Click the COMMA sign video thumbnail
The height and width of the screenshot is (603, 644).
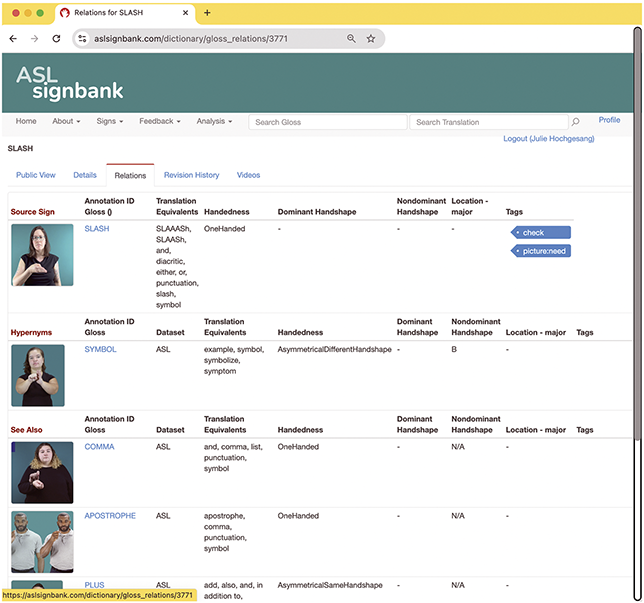42,472
